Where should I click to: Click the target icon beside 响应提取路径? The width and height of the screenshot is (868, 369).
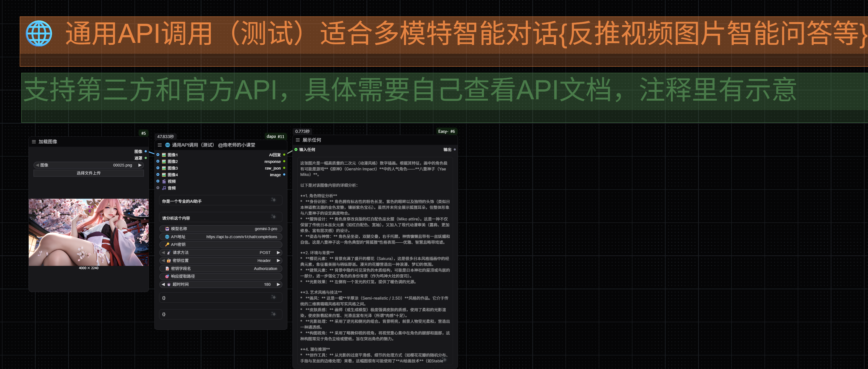167,276
